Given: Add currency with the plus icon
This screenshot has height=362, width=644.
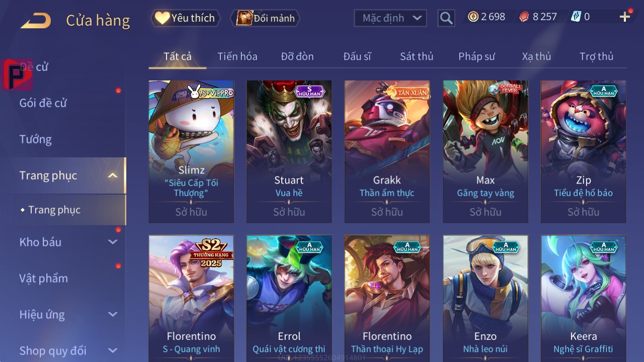Looking at the screenshot, I should point(625,17).
